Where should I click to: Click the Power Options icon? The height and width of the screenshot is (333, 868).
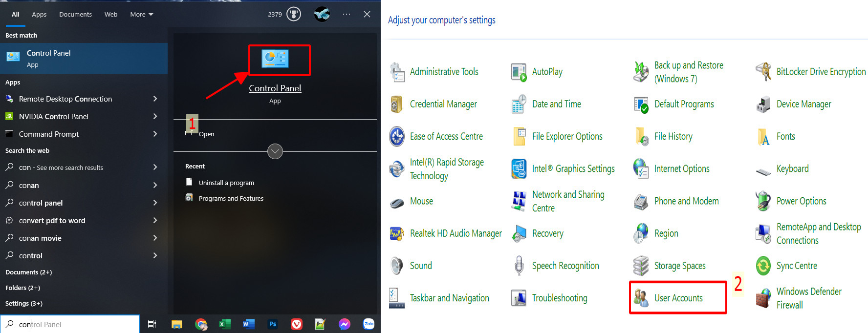(x=763, y=201)
